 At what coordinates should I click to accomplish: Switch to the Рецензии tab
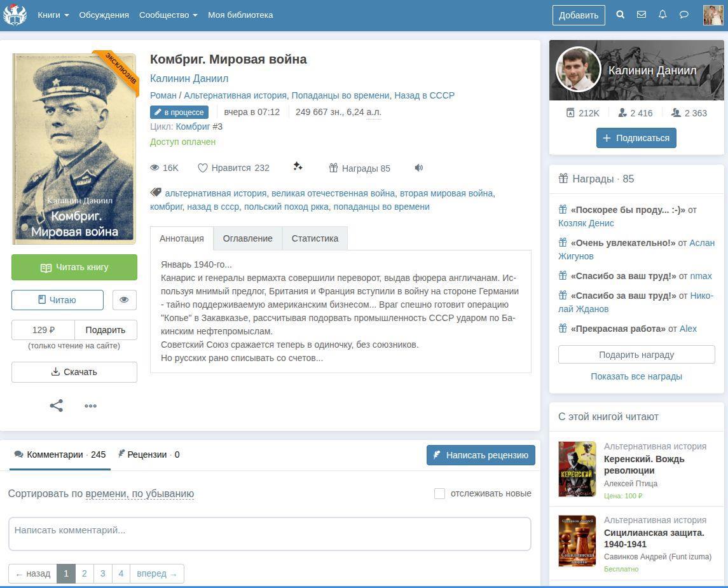coord(149,455)
